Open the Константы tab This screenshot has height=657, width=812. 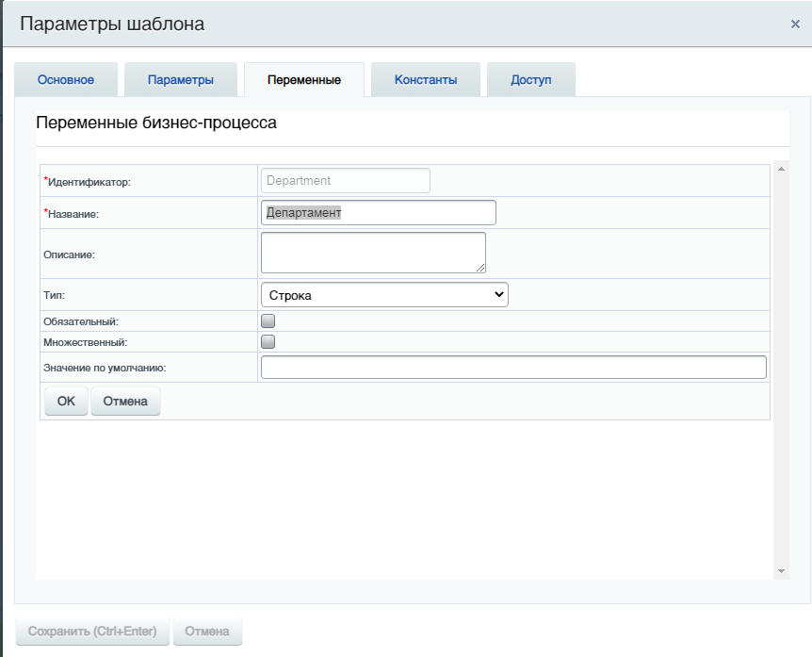(426, 80)
